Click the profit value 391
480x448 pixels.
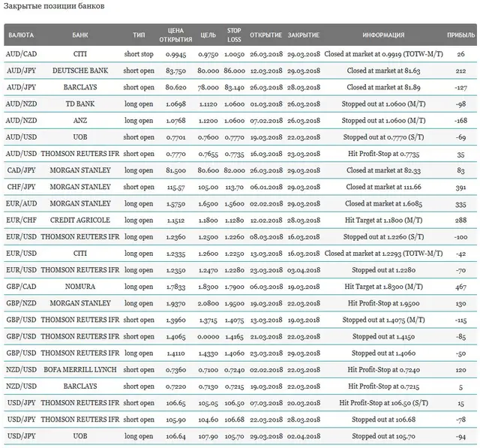(x=461, y=188)
